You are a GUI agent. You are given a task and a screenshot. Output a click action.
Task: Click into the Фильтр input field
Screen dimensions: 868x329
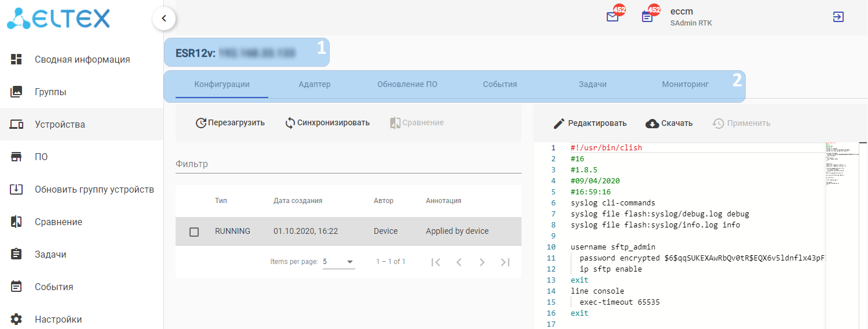pyautogui.click(x=348, y=164)
